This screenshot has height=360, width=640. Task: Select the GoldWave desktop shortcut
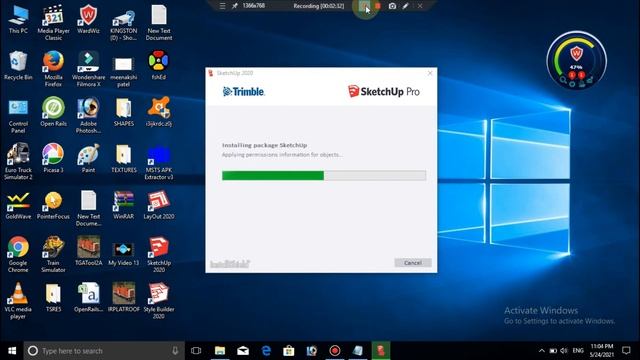tap(18, 205)
